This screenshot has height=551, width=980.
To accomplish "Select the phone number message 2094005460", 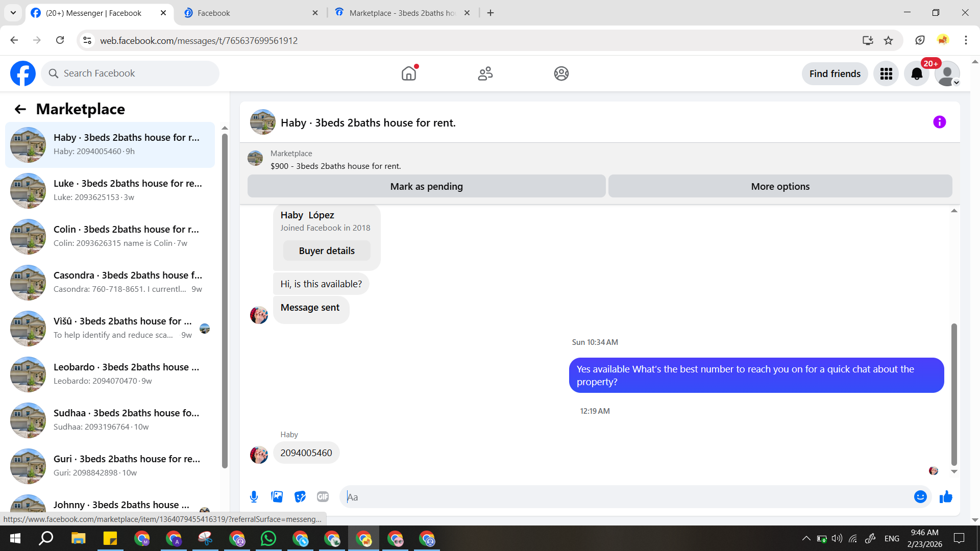I will coord(306,453).
